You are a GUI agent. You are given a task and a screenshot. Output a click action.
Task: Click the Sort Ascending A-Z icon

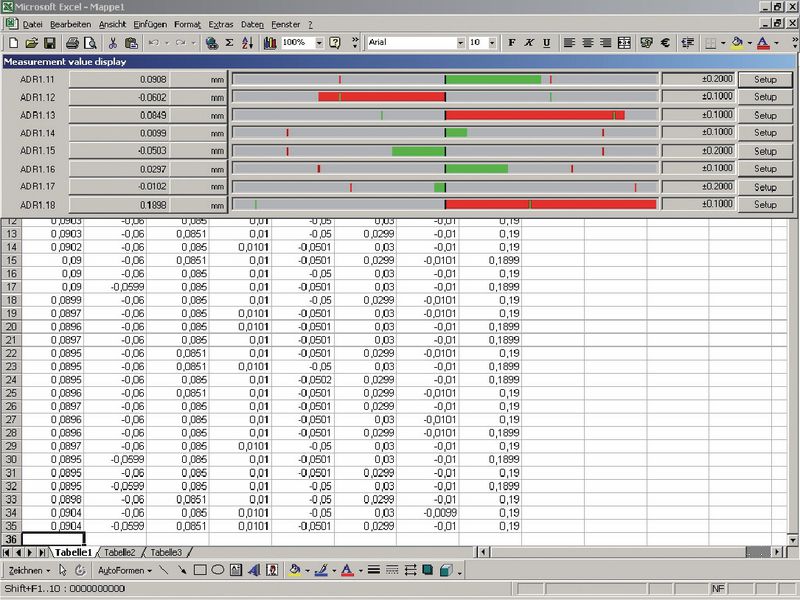pos(249,43)
